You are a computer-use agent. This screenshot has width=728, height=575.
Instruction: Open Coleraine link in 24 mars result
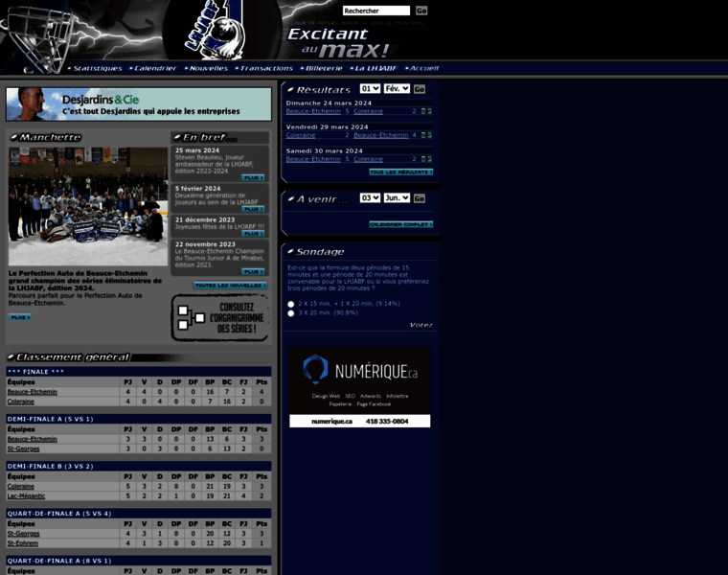tap(368, 111)
